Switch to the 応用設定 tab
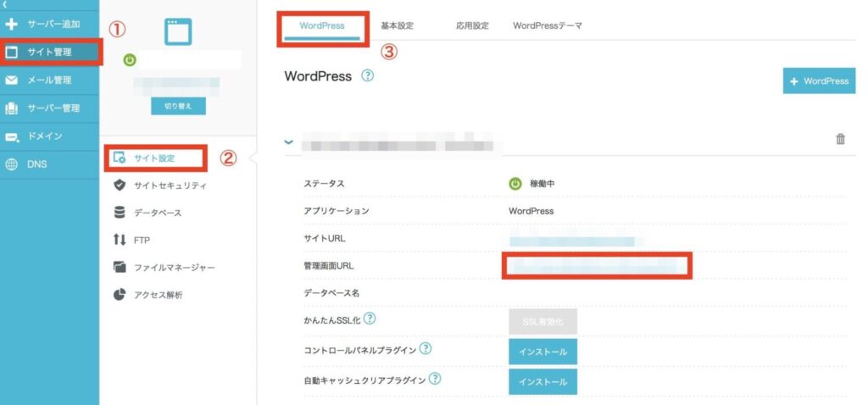The image size is (868, 405). [x=472, y=25]
